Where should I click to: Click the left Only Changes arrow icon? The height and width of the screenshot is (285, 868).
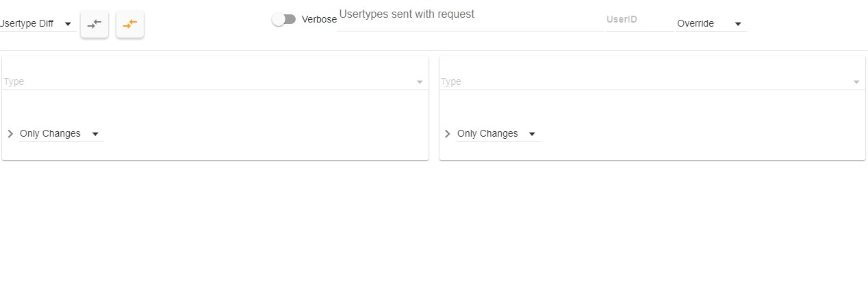95,134
